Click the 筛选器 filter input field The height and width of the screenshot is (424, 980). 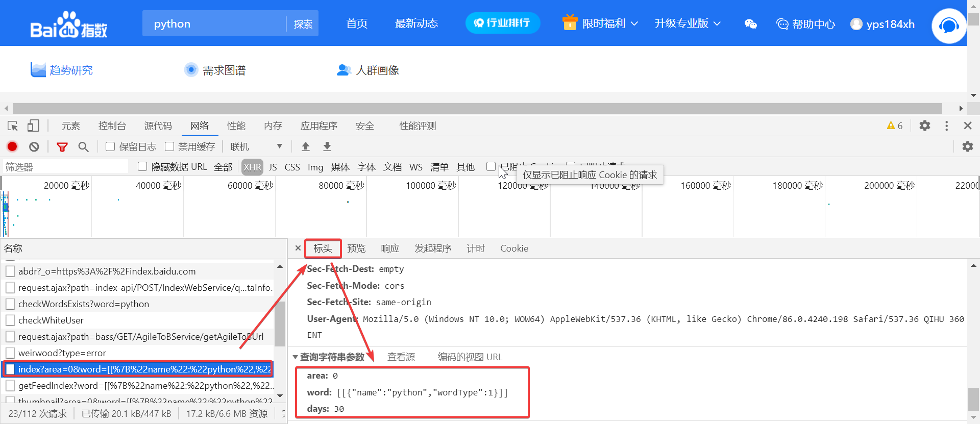(x=66, y=167)
